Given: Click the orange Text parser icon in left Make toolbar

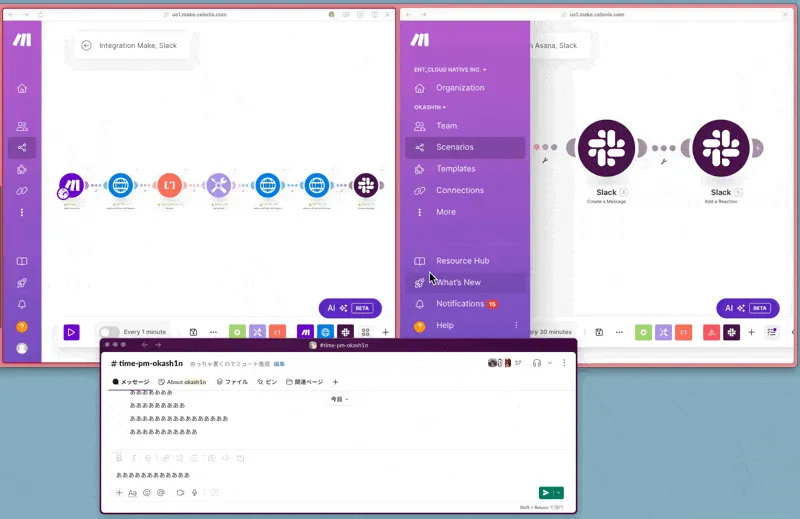Looking at the screenshot, I should (x=278, y=332).
